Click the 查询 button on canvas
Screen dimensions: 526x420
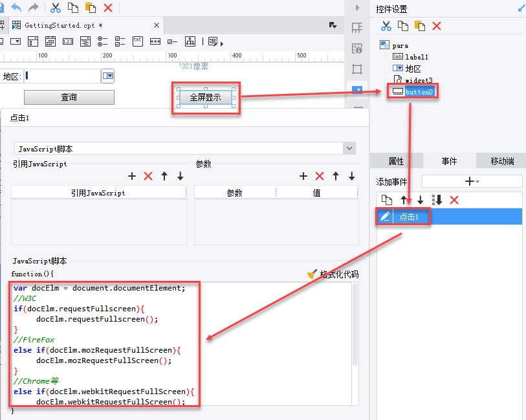69,97
